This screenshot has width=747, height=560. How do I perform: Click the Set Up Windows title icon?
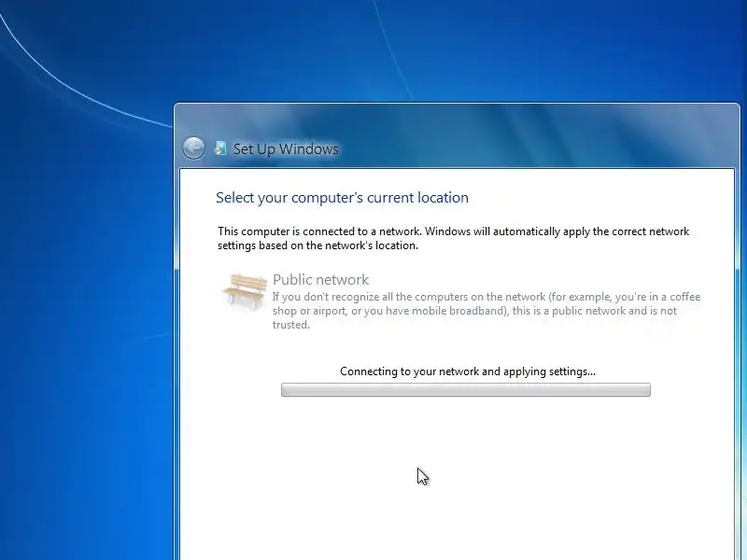pos(220,148)
